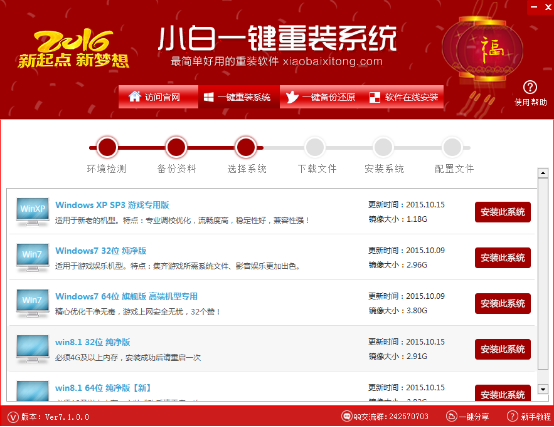Screen dimensions: 554x427
Task: Click the monitor icon for win8.1 64位
Action: [33, 391]
